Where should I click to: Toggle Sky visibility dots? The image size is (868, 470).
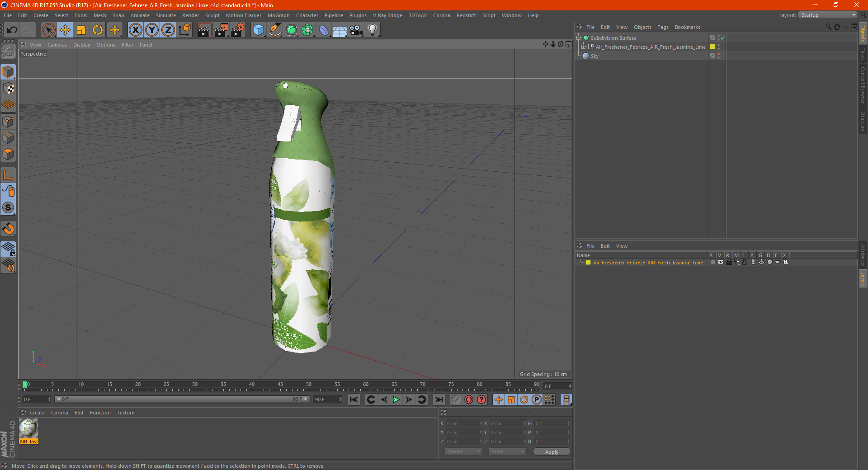[x=718, y=56]
